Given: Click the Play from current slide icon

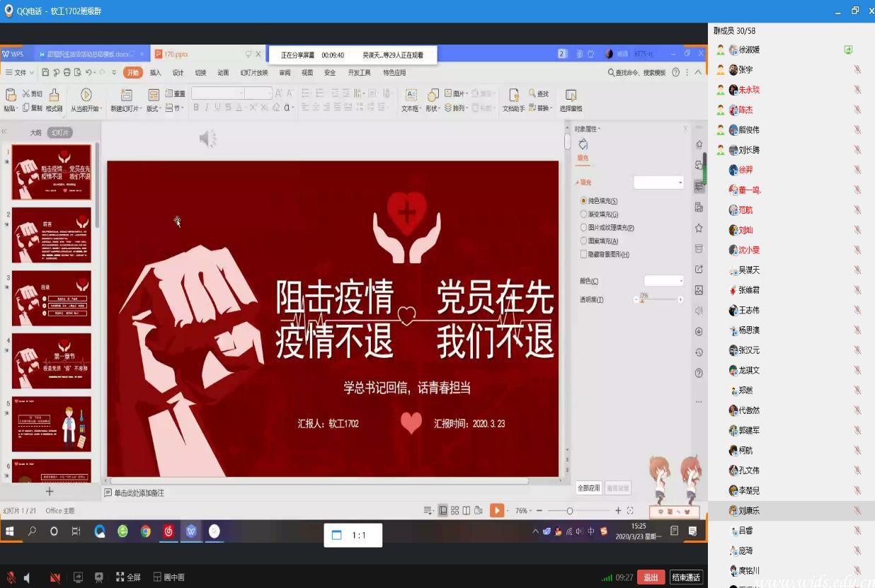Looking at the screenshot, I should coord(86,96).
